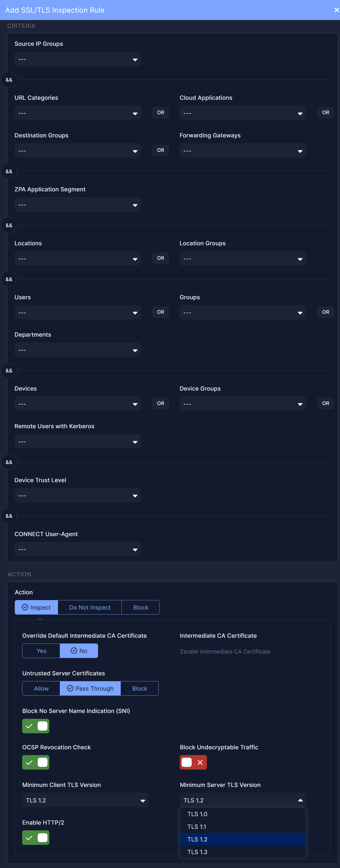
Task: Choose Yes for Override Default Intermediate CA
Action: pos(41,651)
